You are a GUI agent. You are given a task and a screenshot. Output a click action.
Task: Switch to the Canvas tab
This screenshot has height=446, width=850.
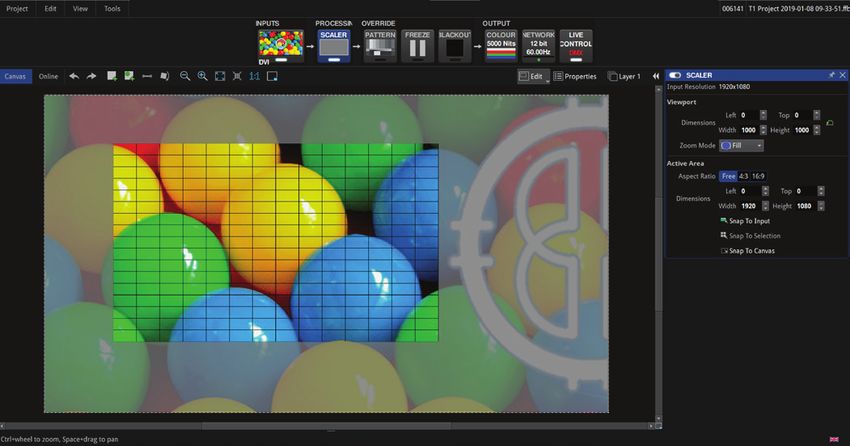15,76
